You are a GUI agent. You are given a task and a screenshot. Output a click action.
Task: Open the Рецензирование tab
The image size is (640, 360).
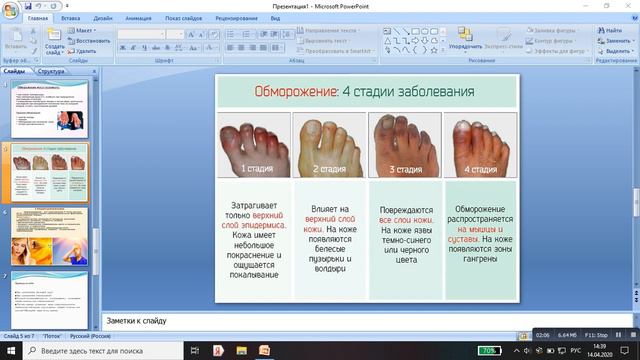[236, 18]
